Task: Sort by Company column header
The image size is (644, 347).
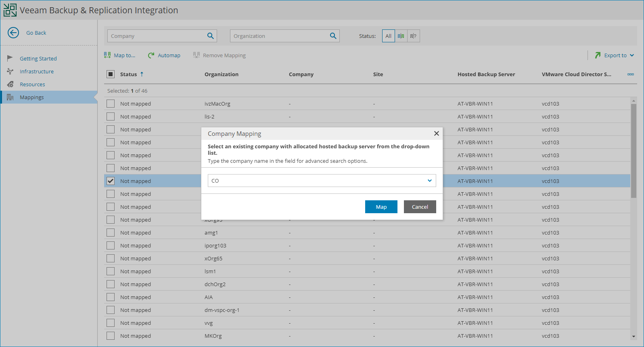Action: pos(301,74)
